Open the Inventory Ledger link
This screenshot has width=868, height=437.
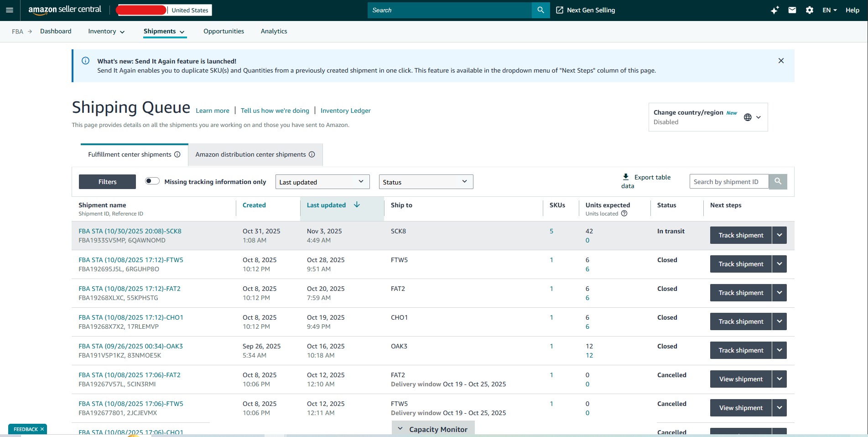[x=346, y=111]
